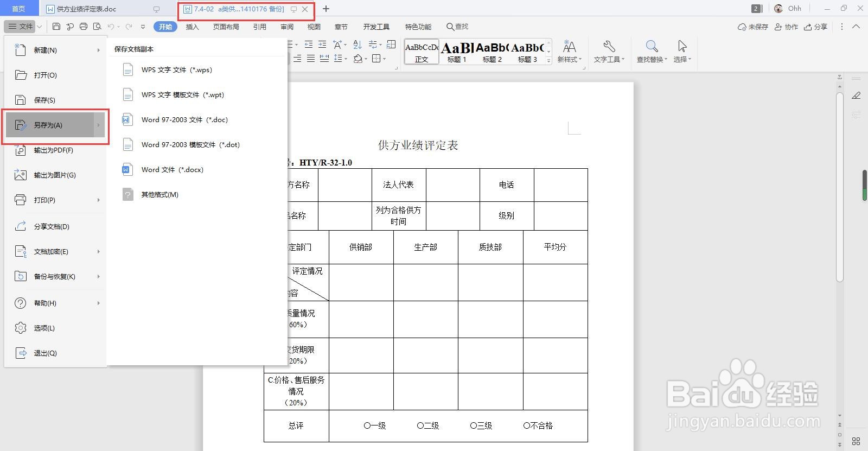
Task: Expand the Save As (另存为) submenu arrow
Action: click(99, 125)
